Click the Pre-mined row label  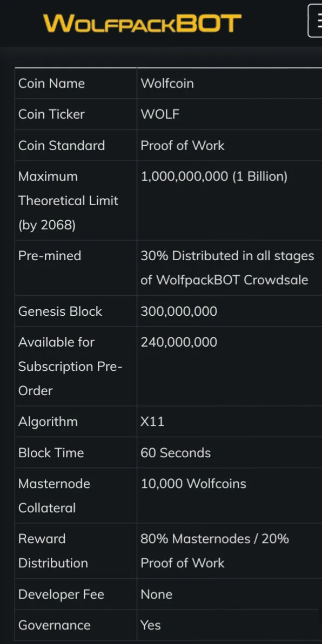tap(50, 256)
